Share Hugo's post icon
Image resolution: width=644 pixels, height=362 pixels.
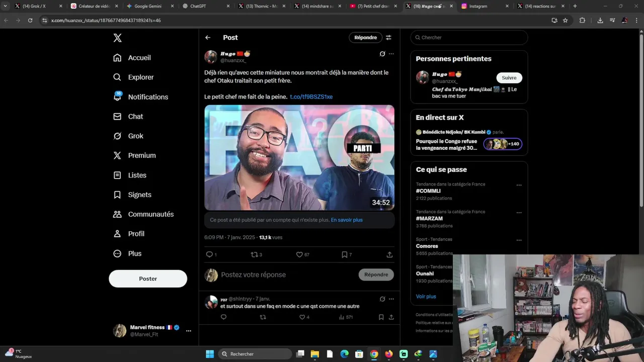(x=389, y=254)
